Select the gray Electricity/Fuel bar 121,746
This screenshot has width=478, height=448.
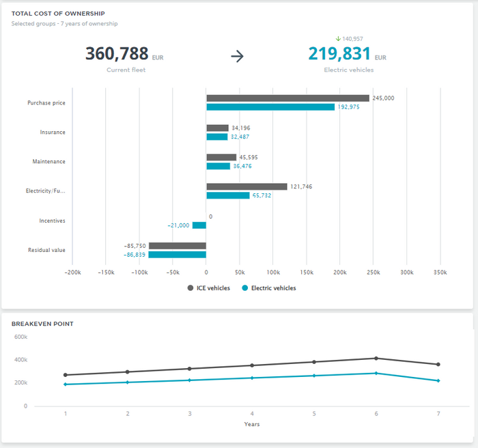247,186
